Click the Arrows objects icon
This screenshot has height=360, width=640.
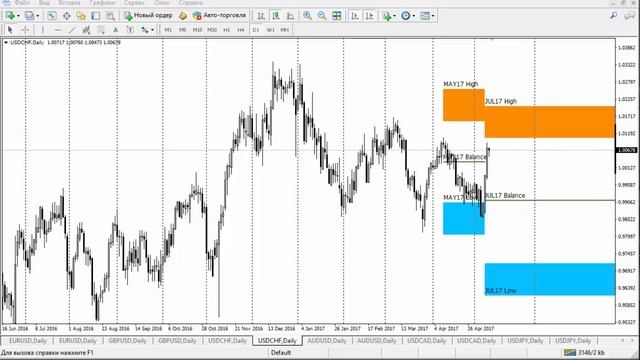tap(145, 30)
